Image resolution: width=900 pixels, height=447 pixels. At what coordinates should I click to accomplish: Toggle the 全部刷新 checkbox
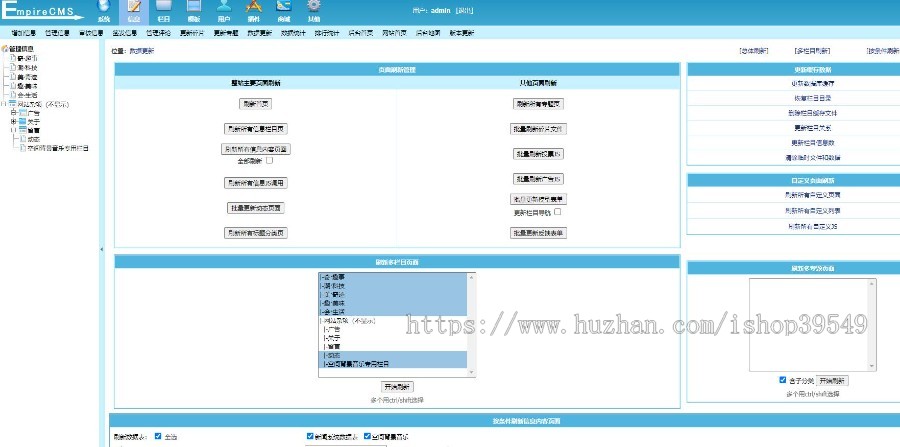coord(270,161)
